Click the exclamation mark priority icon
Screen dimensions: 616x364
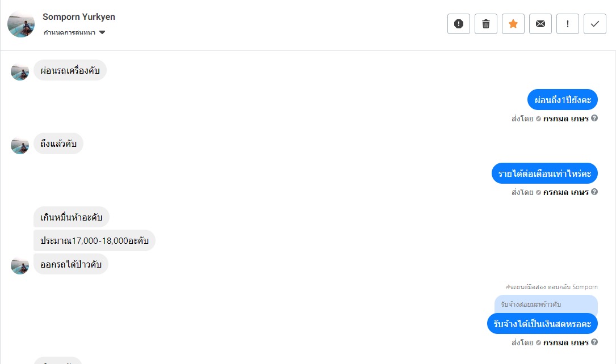coord(568,24)
